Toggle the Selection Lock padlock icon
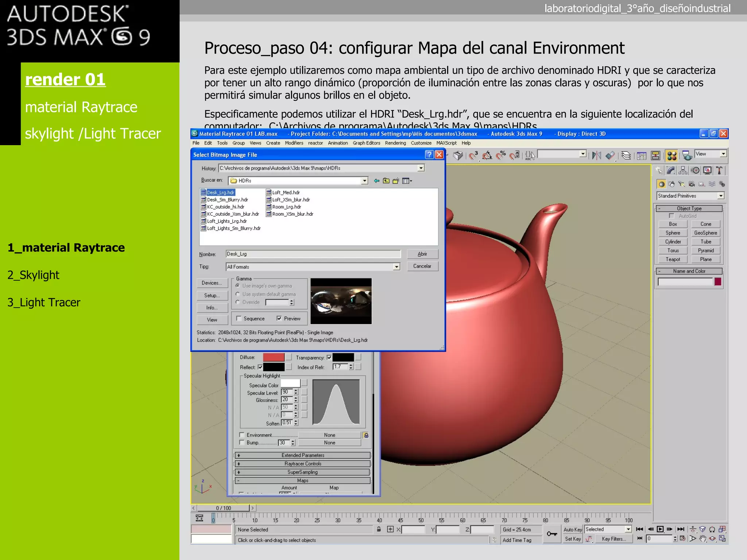Viewport: 747px width, 560px height. click(x=379, y=529)
